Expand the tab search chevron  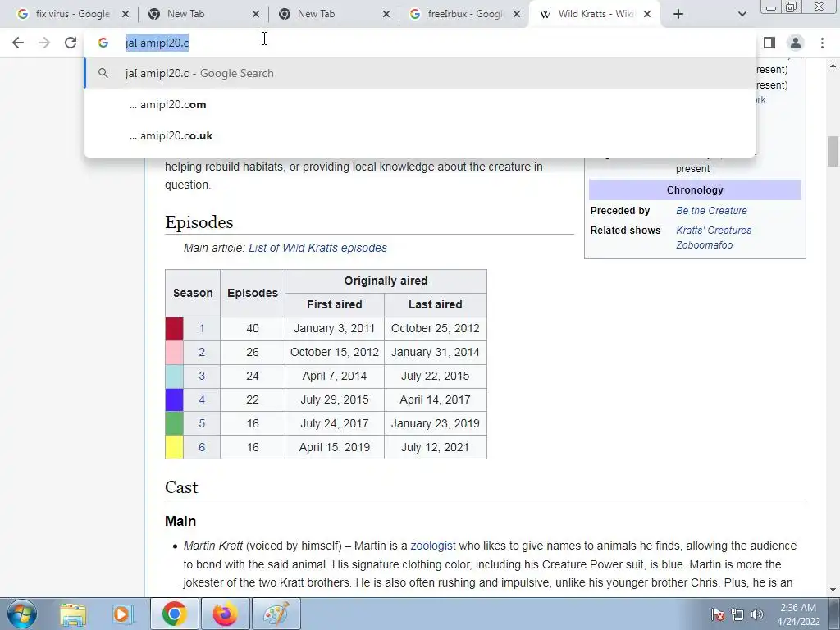click(742, 15)
